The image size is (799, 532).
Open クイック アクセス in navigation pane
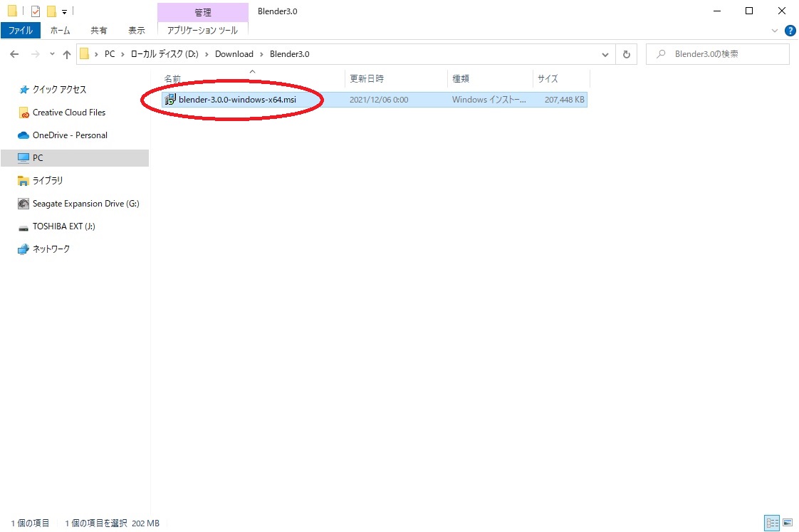59,90
